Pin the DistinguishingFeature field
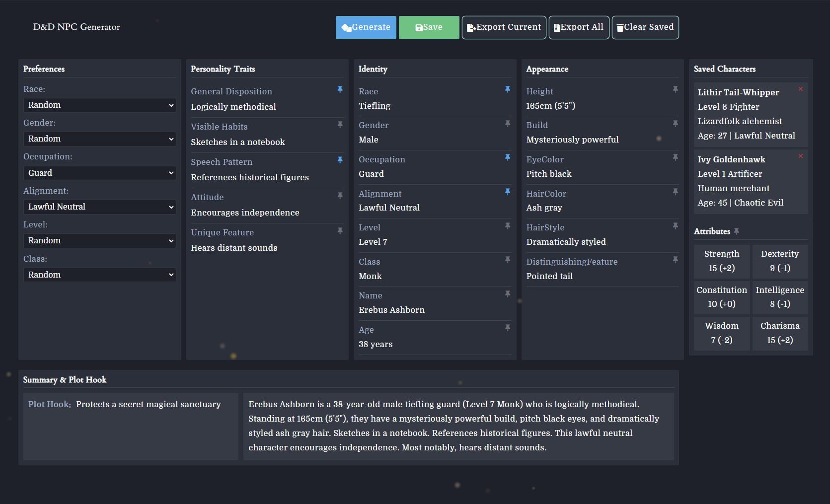Screen dimensions: 830x504 [x=676, y=260]
